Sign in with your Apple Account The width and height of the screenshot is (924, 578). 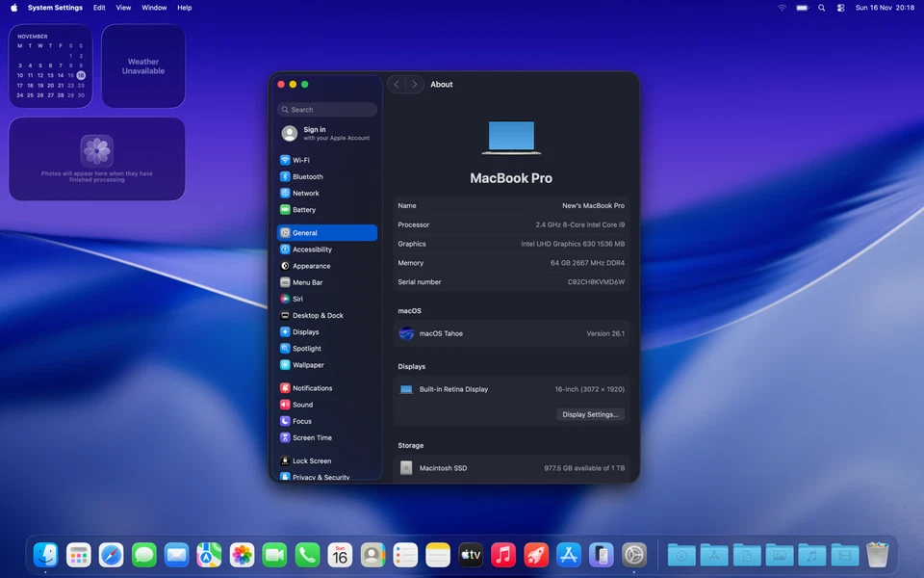coord(326,134)
